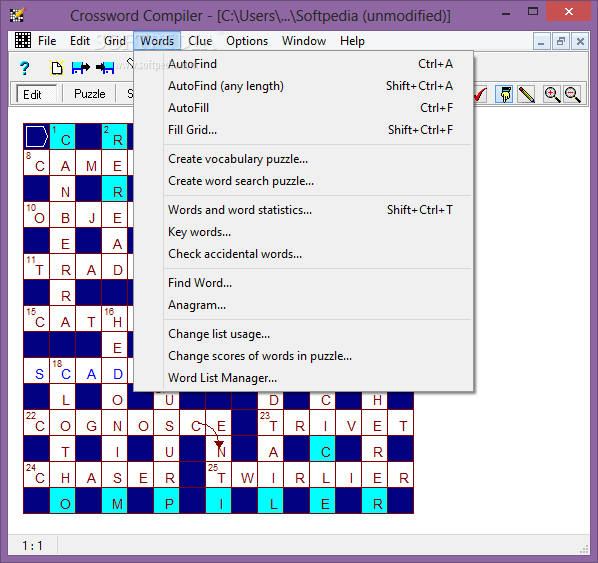
Task: Select grid cell numbered 23 containing T
Action: [x=270, y=423]
